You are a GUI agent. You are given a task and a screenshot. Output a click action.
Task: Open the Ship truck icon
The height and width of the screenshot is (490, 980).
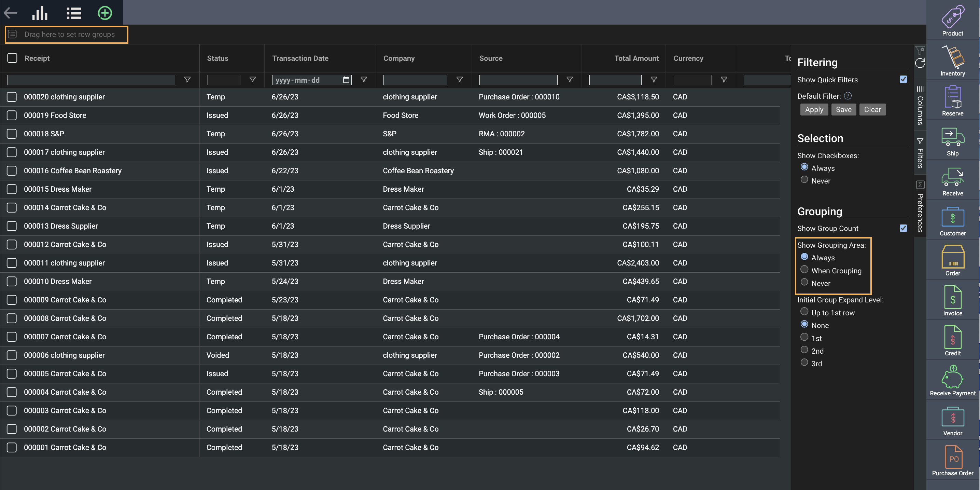952,137
